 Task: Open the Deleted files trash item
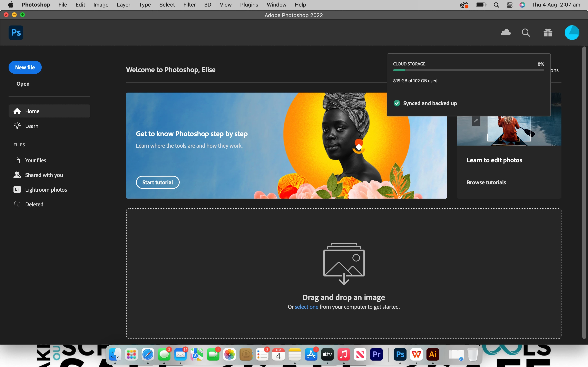tap(34, 204)
